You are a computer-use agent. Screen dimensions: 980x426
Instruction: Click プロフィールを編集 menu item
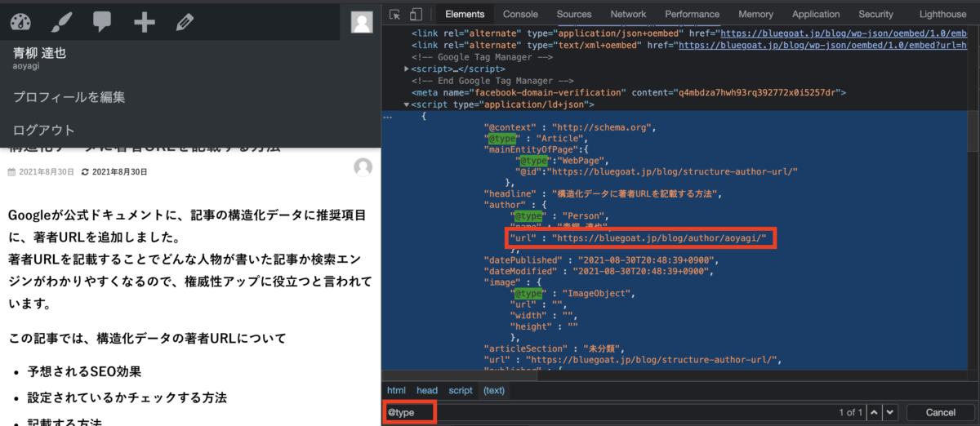pos(69,97)
